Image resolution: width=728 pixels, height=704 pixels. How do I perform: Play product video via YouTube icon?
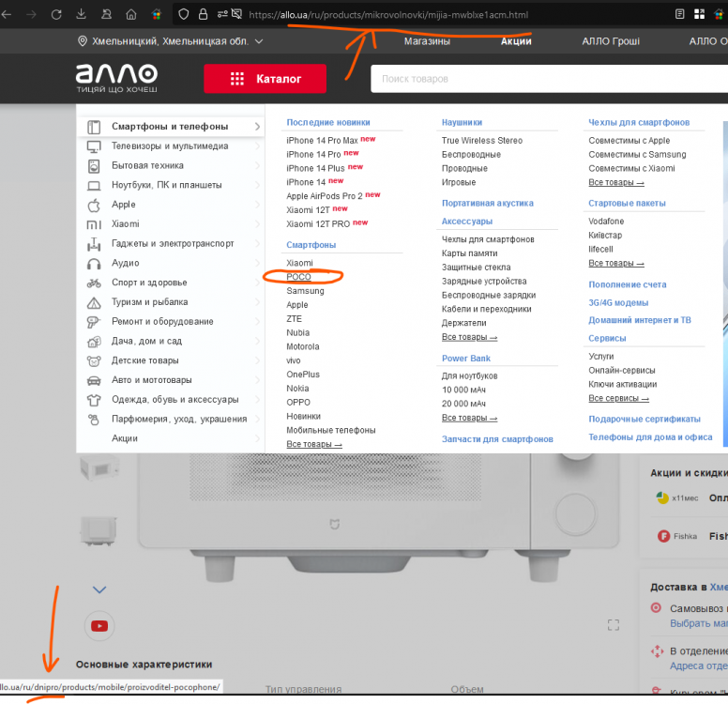pos(99,625)
